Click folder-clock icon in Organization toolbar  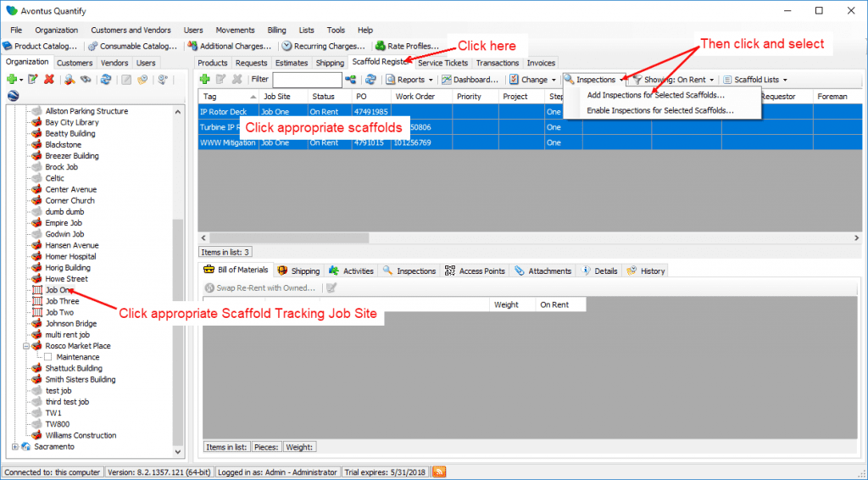(142, 80)
